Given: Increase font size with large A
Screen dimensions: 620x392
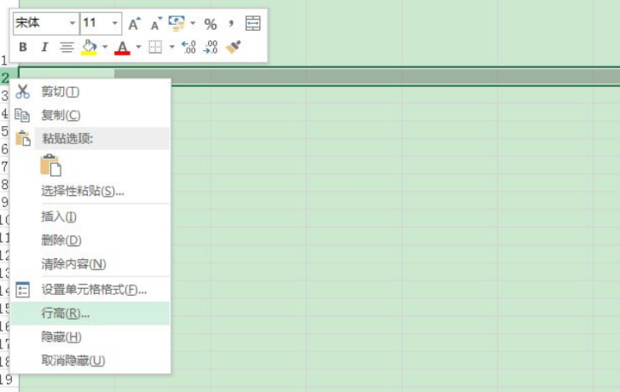Looking at the screenshot, I should pyautogui.click(x=134, y=24).
